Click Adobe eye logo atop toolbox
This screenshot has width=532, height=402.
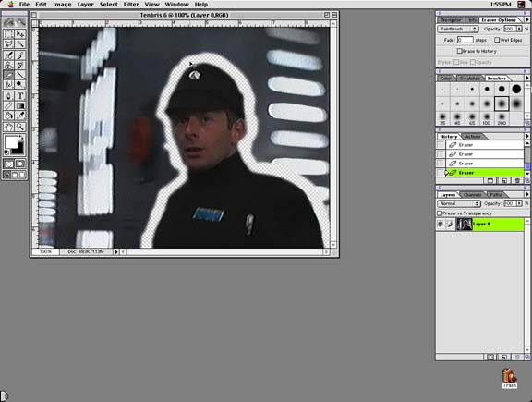[x=15, y=22]
